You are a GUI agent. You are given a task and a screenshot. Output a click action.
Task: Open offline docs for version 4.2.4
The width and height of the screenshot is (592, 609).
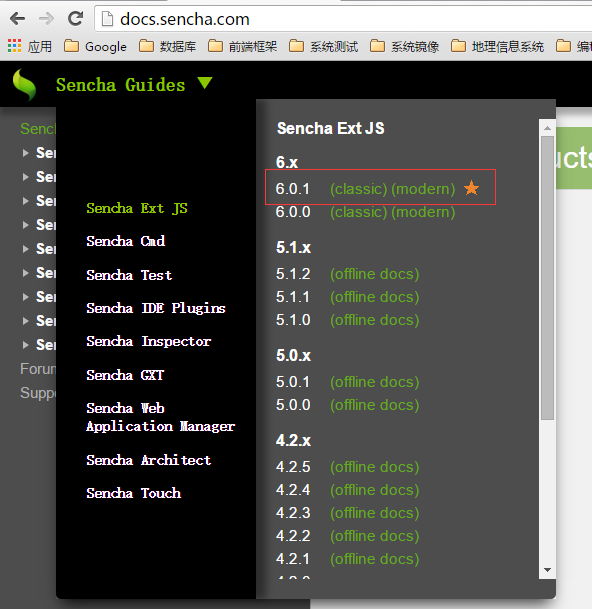(375, 490)
